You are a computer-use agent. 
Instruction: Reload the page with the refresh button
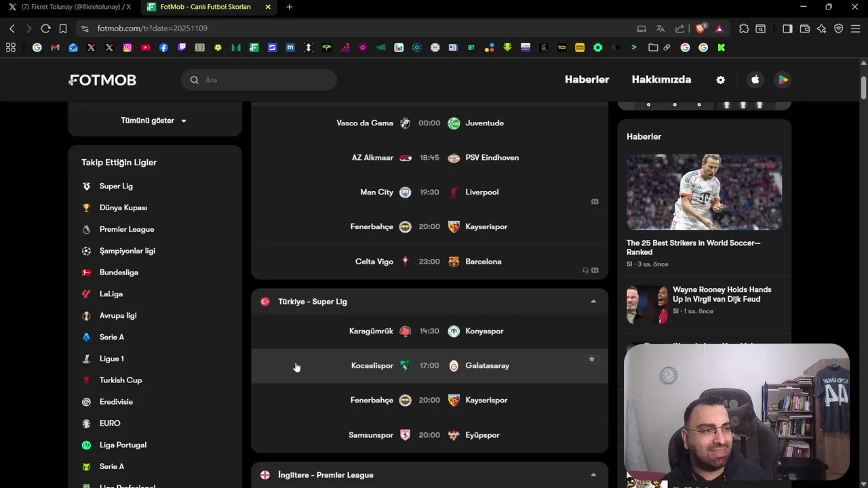[45, 28]
